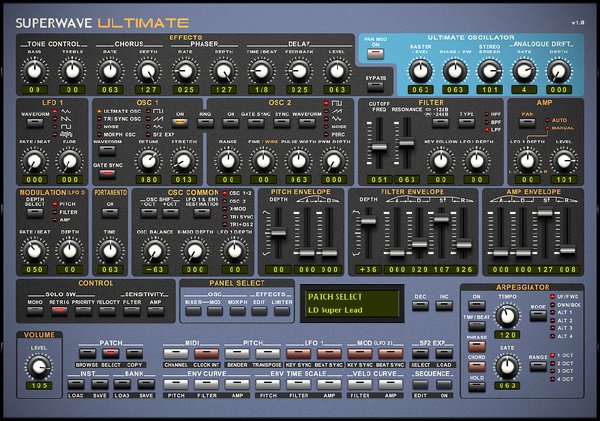The width and height of the screenshot is (600, 421).
Task: Click the Patch Select LD Super Lead display
Action: point(352,304)
